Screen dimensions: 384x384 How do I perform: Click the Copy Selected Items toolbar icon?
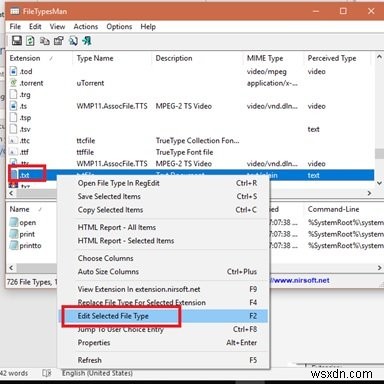pos(45,41)
